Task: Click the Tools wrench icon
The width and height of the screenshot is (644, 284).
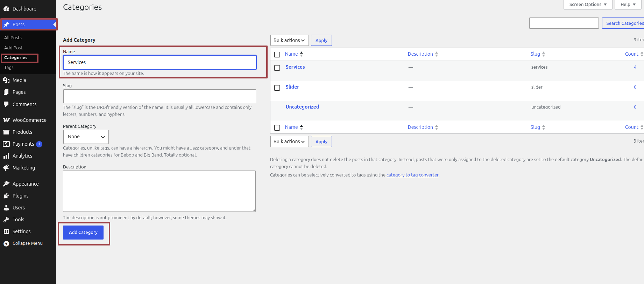Action: 6,220
